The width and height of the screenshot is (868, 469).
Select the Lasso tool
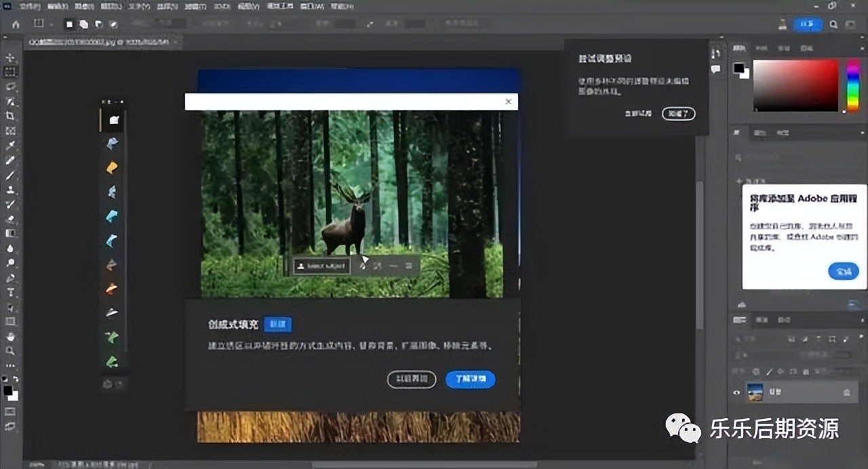click(x=10, y=87)
